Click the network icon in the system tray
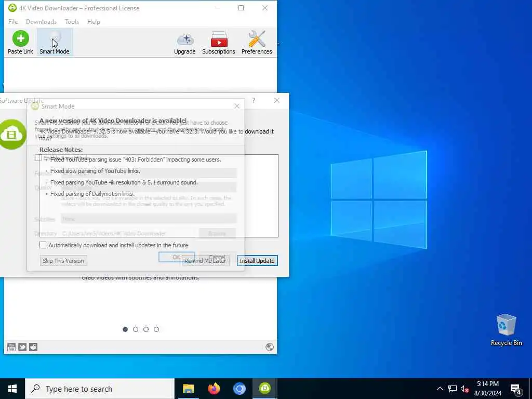 point(453,389)
